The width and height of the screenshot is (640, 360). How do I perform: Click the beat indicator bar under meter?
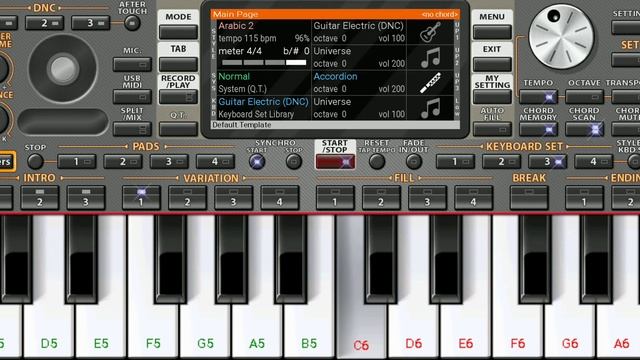click(x=264, y=62)
